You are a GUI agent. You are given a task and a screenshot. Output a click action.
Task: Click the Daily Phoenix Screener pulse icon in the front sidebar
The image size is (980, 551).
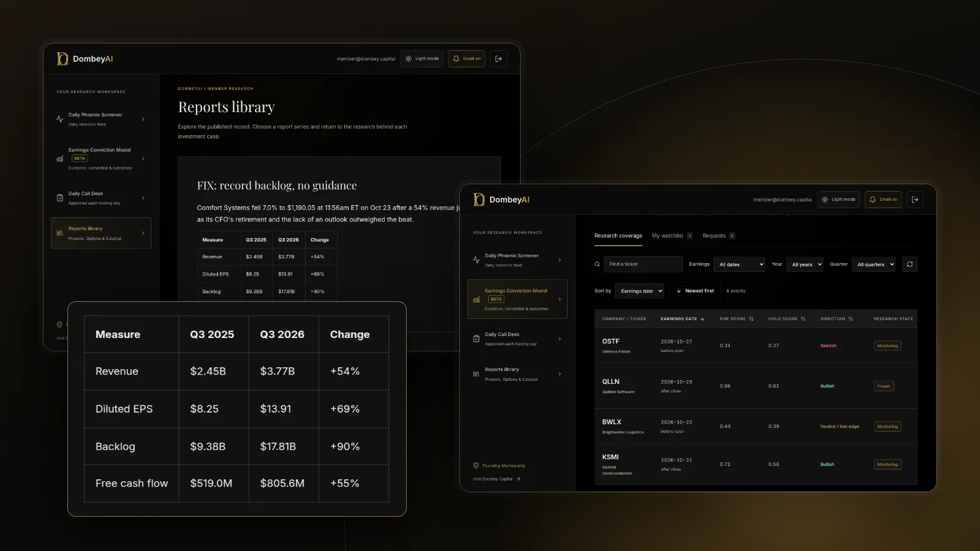click(477, 260)
